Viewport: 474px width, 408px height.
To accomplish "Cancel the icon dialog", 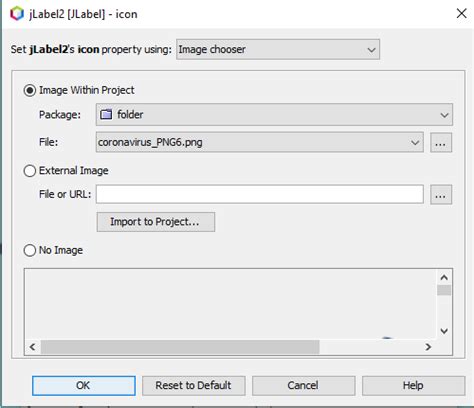I will pyautogui.click(x=303, y=386).
